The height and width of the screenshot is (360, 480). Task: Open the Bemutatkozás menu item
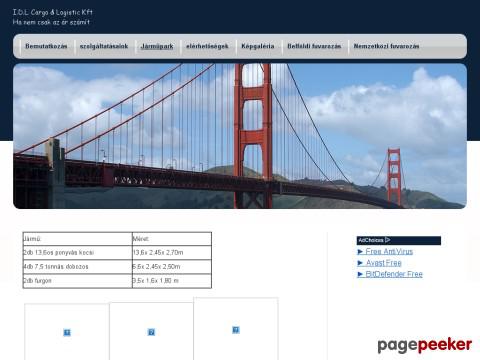[x=46, y=46]
